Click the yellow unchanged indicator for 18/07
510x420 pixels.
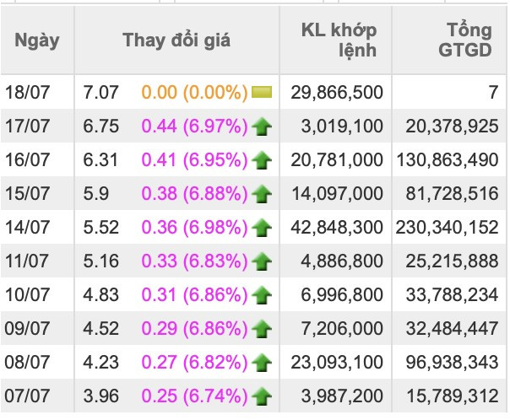[x=262, y=93]
